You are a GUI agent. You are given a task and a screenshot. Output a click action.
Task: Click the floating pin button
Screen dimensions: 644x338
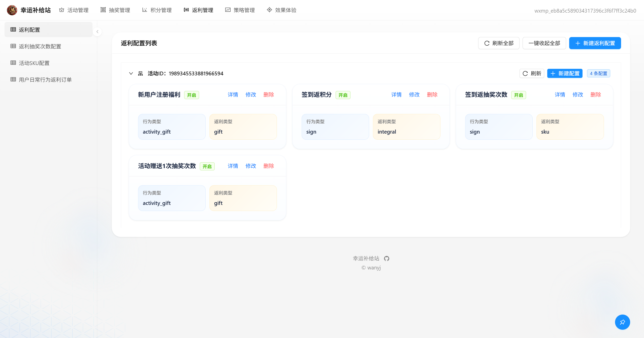tap(622, 322)
